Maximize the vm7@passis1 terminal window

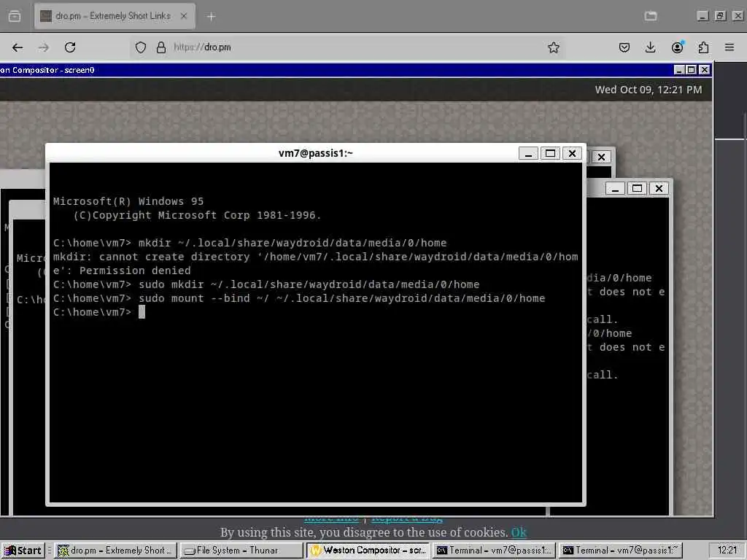pos(550,153)
